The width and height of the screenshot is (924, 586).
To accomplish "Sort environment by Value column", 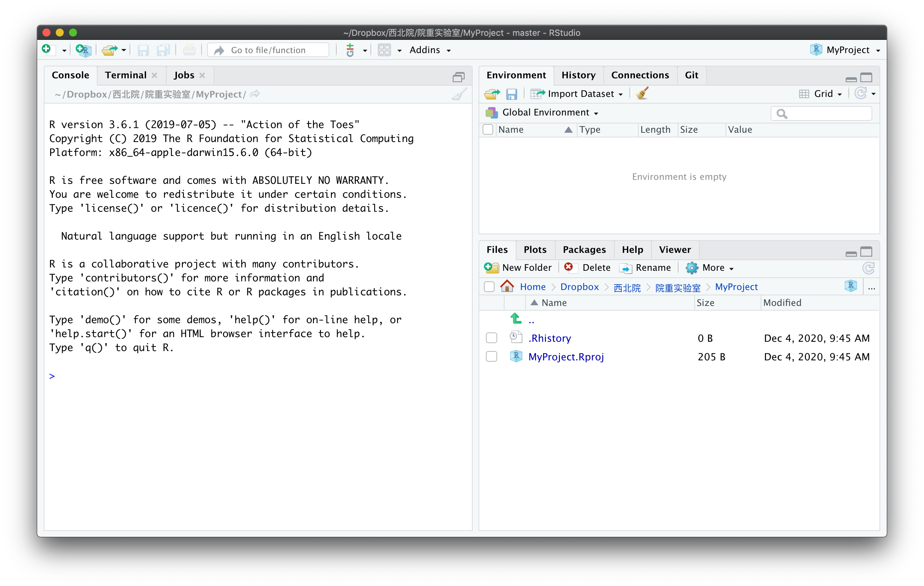I will [802, 130].
